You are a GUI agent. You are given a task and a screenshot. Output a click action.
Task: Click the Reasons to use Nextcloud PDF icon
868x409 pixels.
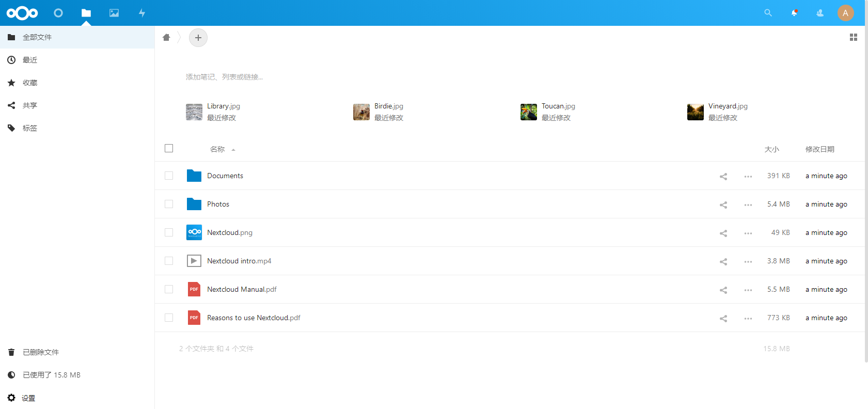tap(194, 318)
